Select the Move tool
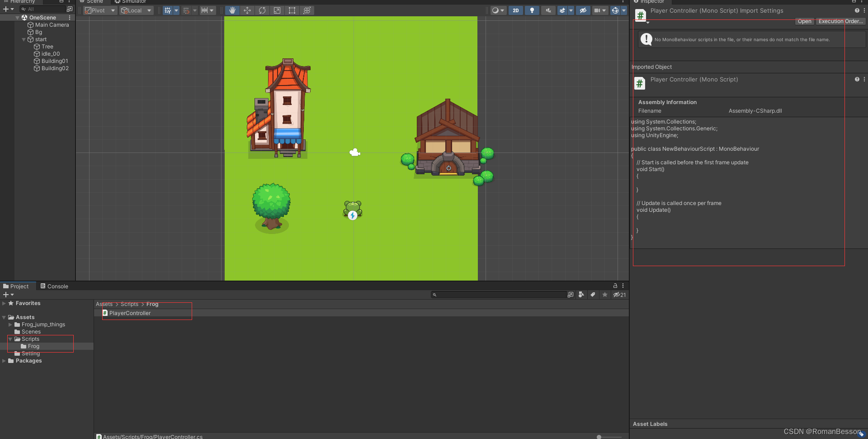 point(247,10)
